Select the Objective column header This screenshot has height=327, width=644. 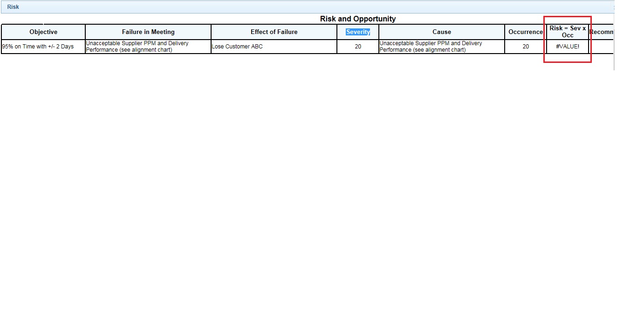pos(43,32)
